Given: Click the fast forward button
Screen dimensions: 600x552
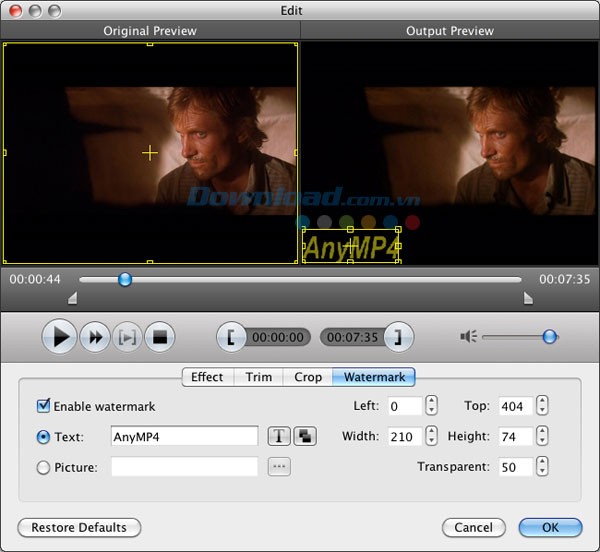Looking at the screenshot, I should [95, 337].
